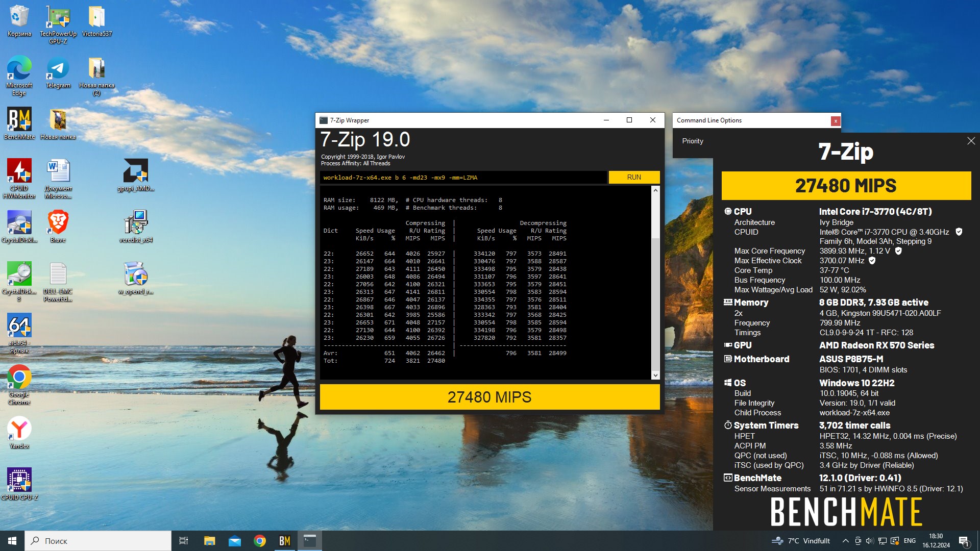Click the scroll down arrow in 7-Zip output
The width and height of the screenshot is (980, 551).
point(655,375)
